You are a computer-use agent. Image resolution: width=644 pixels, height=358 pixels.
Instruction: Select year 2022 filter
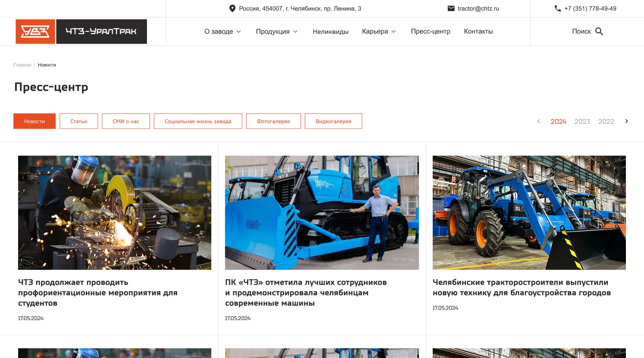pyautogui.click(x=606, y=122)
